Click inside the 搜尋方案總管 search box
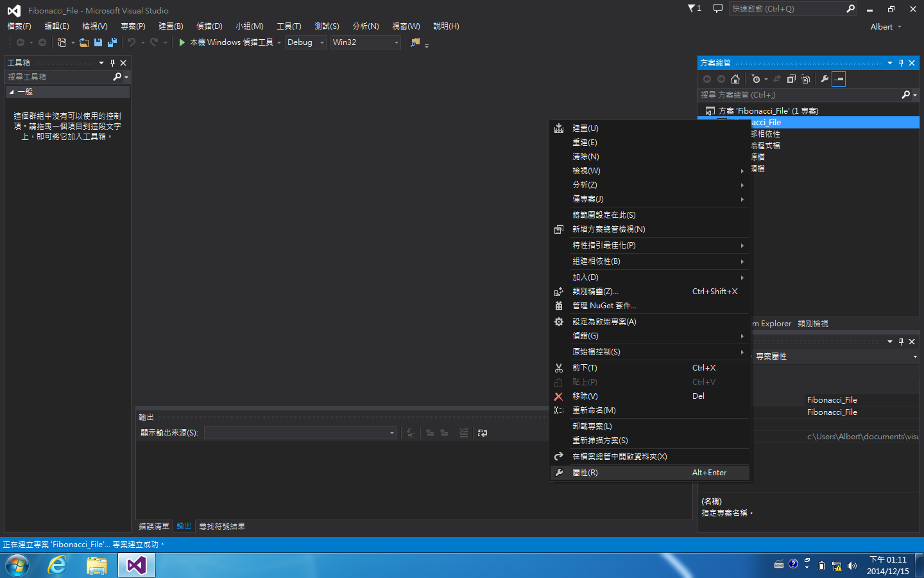Viewport: 924px width, 578px height. (802, 94)
